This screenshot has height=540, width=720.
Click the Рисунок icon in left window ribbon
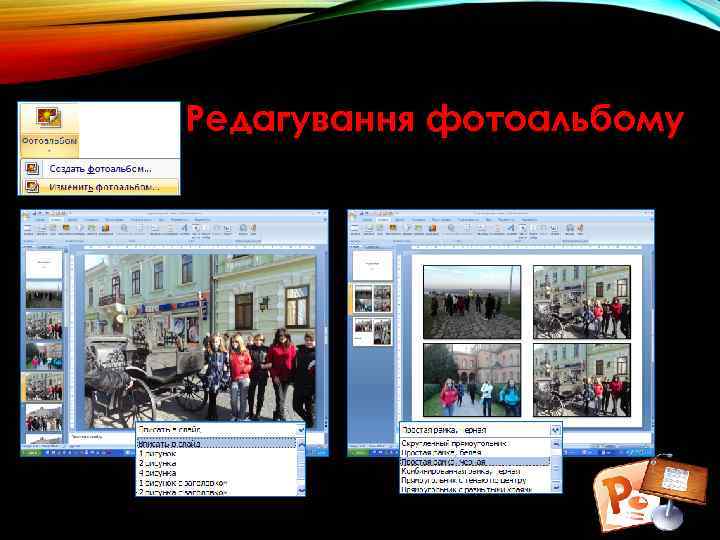pos(42,228)
